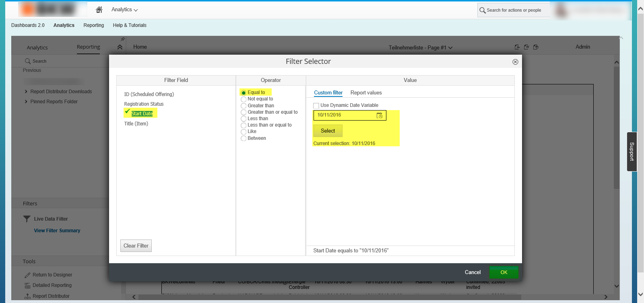
Task: Click the page scrollbar down arrow
Action: click(640, 295)
